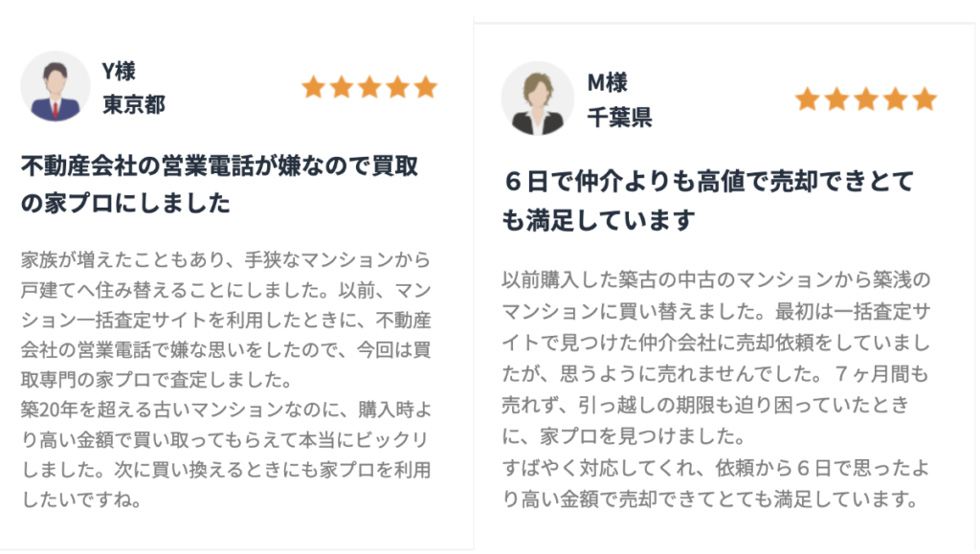This screenshot has width=980, height=554.
Task: Click the reviewer name Y様
Action: coord(119,71)
